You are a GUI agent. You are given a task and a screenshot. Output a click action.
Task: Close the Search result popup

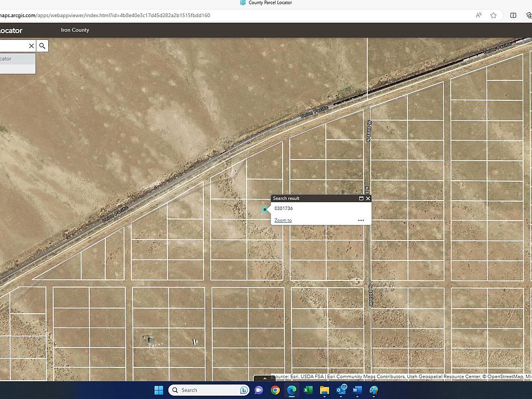click(368, 198)
